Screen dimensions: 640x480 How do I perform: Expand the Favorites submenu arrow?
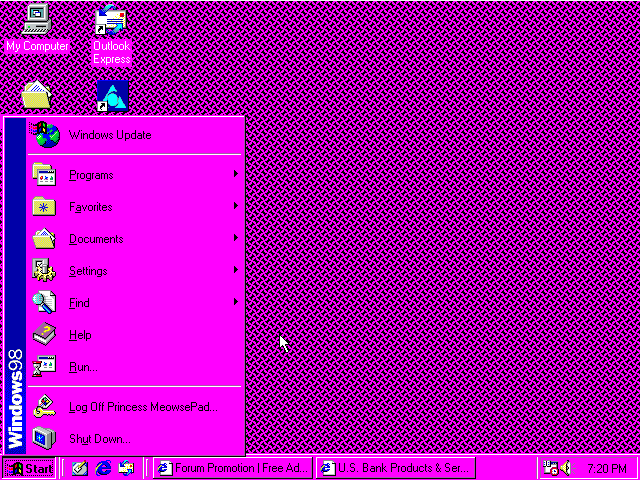click(x=236, y=206)
